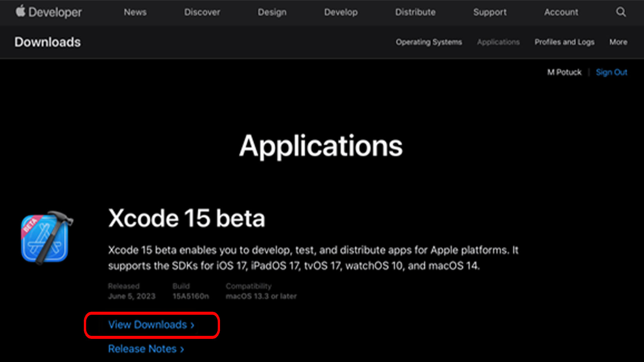This screenshot has width=644, height=362.
Task: Click the Xcode 15 beta heading
Action: [x=187, y=218]
